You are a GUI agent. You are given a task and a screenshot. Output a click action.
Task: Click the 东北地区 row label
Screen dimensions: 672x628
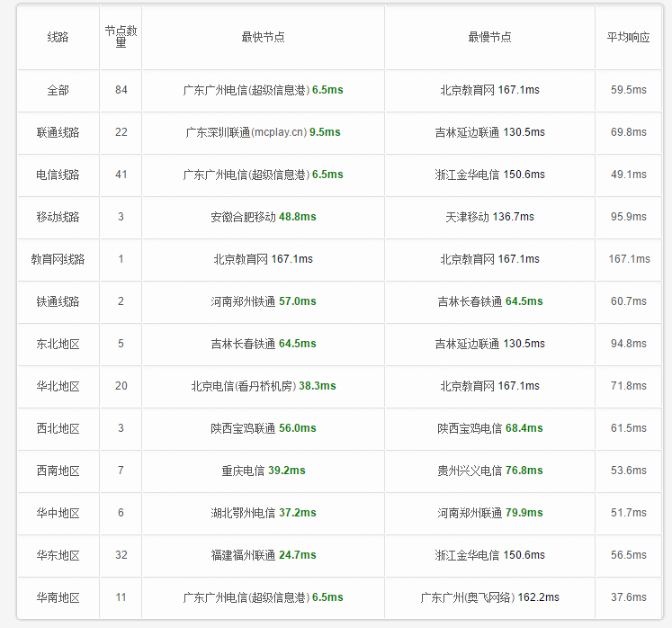[58, 344]
